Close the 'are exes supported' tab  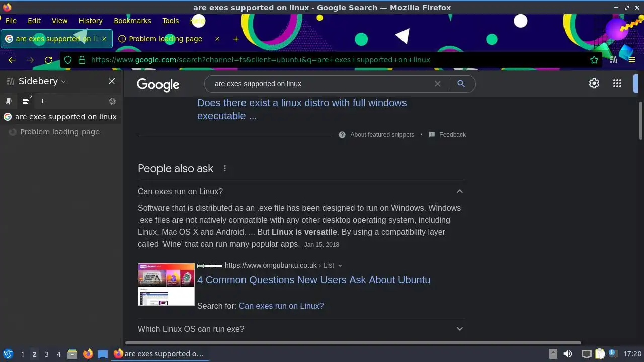click(104, 39)
